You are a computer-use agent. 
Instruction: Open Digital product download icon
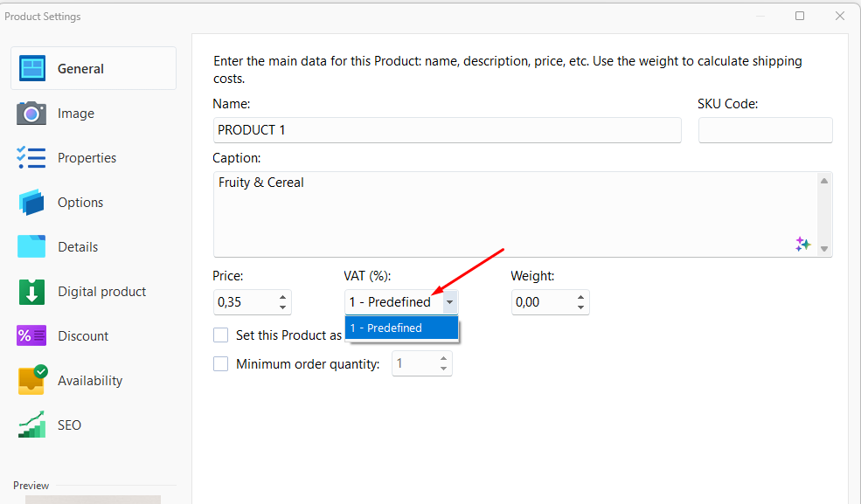coord(31,291)
